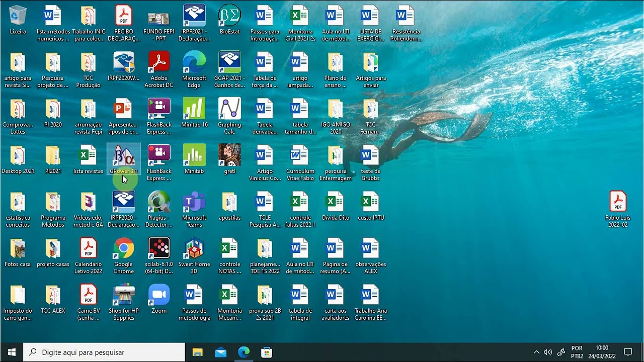Select IGO AMIGO 2020 folder
The width and height of the screenshot is (644, 362).
[336, 117]
